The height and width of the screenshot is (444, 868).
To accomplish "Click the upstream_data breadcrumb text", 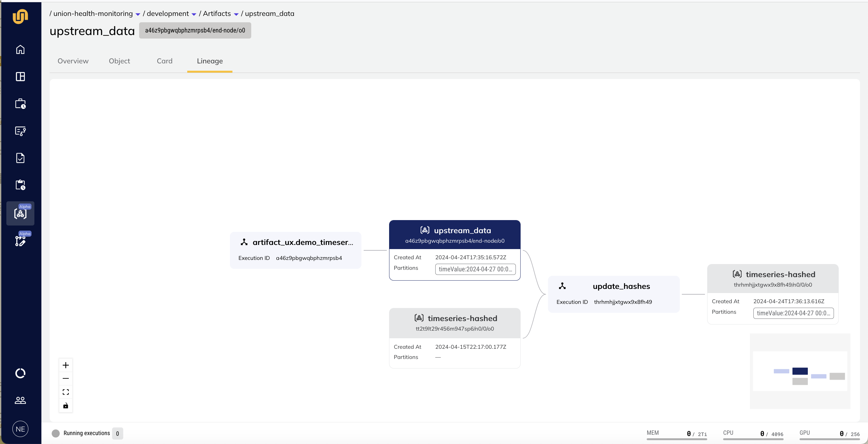I will click(x=270, y=13).
